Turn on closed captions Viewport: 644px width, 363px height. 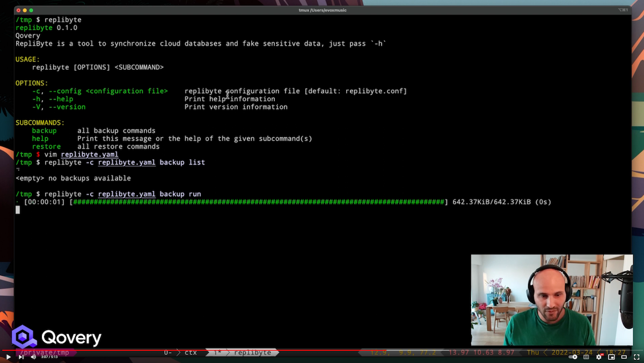pyautogui.click(x=587, y=357)
